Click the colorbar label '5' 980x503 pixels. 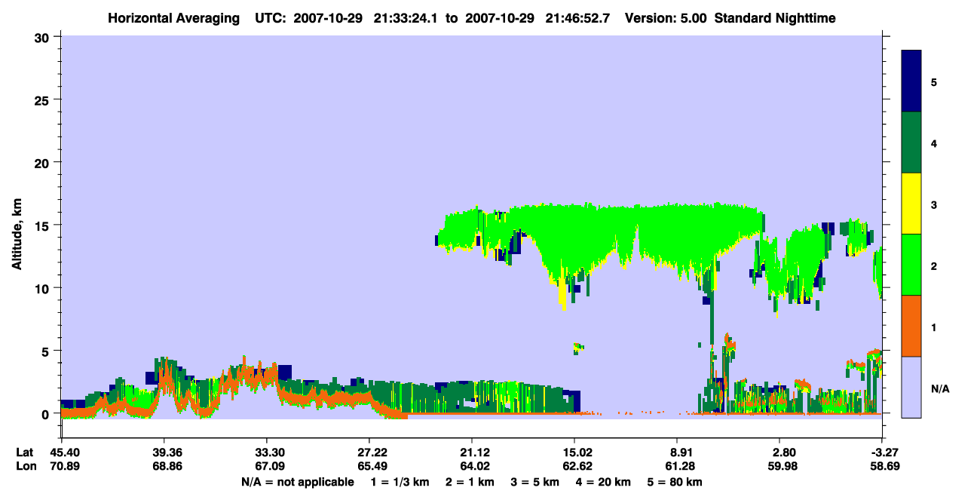coord(934,81)
